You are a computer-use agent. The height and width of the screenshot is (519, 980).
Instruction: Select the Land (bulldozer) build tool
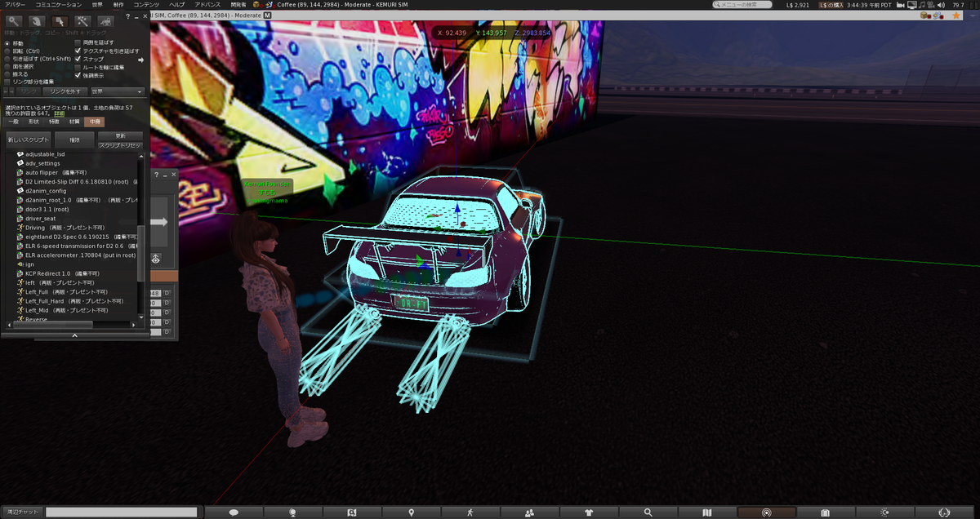point(106,20)
